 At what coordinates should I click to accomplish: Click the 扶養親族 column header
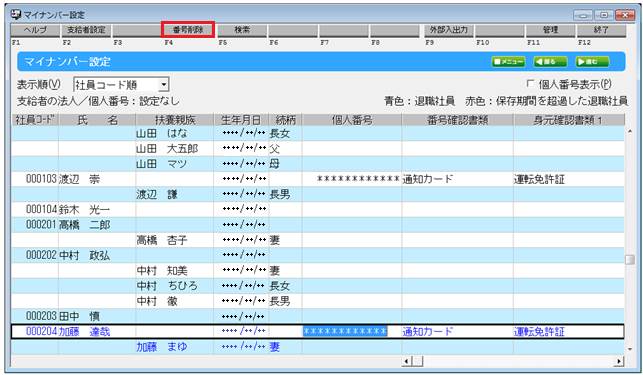coord(175,120)
